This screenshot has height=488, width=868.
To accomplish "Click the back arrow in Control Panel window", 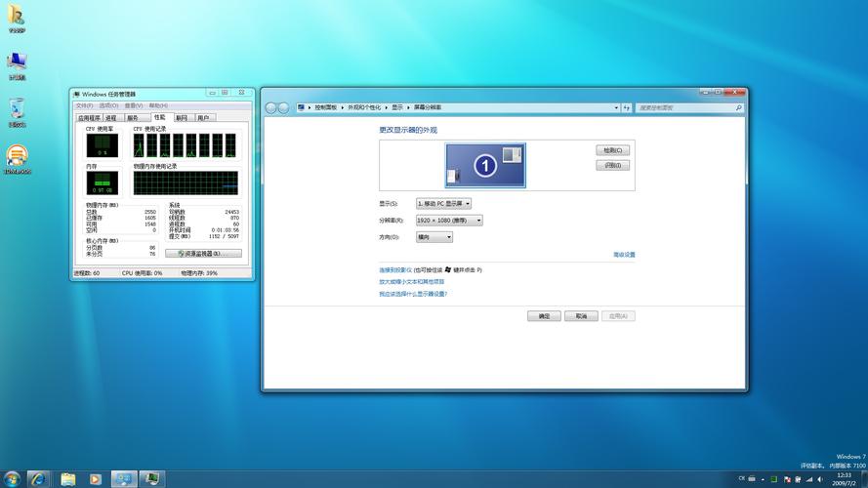I will coord(270,107).
